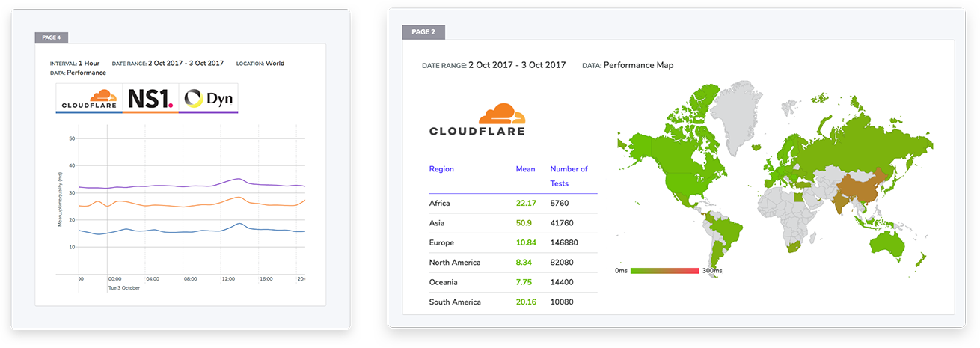Screen dimensions: 980x348
Task: Click the North America region row label
Action: pos(455,263)
